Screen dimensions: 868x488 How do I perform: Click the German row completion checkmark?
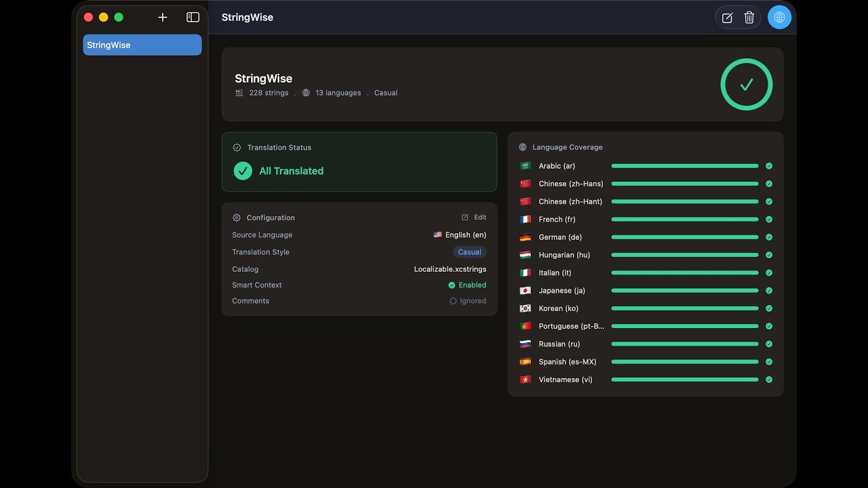coord(769,237)
